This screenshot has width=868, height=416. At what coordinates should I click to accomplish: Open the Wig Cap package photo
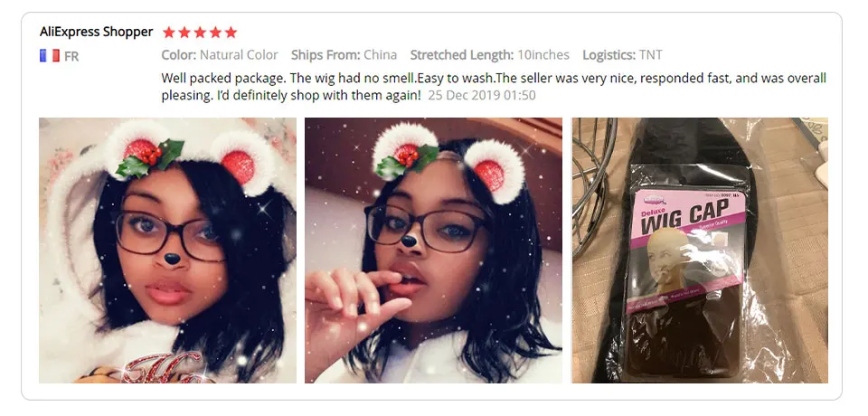[700, 251]
